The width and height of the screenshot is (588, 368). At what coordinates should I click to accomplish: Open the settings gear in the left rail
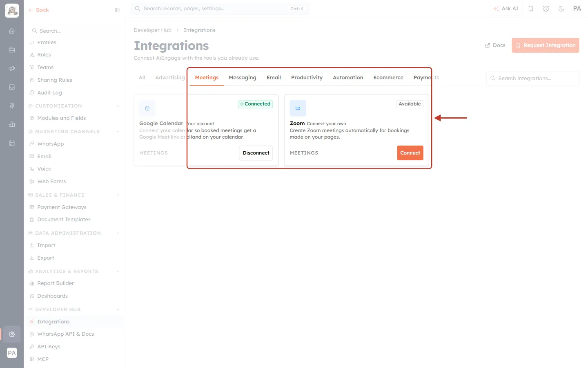[x=12, y=334]
